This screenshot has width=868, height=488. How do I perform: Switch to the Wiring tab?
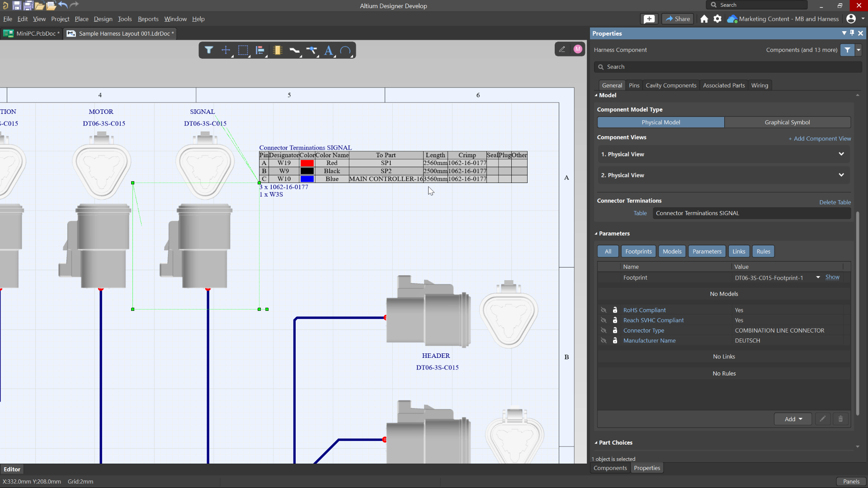pos(759,85)
